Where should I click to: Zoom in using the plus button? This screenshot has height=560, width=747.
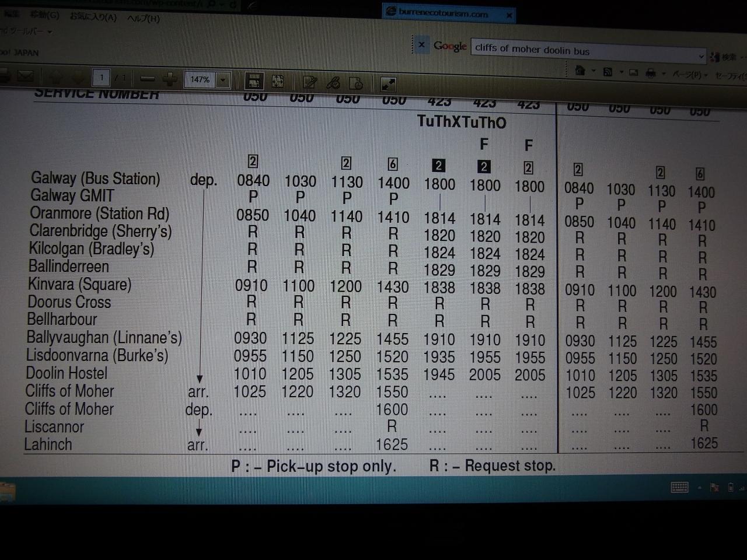pyautogui.click(x=170, y=79)
